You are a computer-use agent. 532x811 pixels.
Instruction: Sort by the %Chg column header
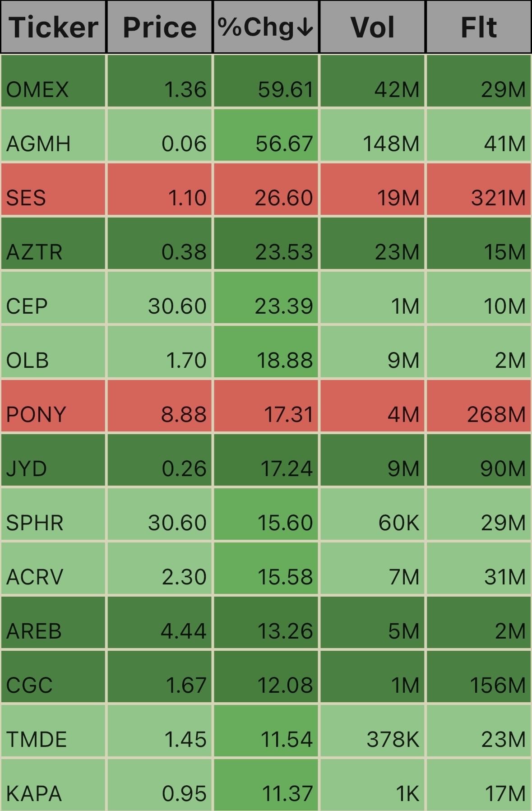[x=266, y=27]
